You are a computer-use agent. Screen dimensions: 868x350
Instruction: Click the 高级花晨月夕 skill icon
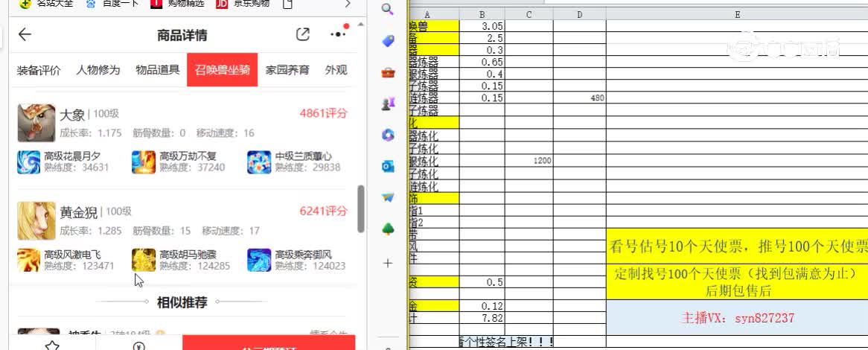pyautogui.click(x=29, y=162)
